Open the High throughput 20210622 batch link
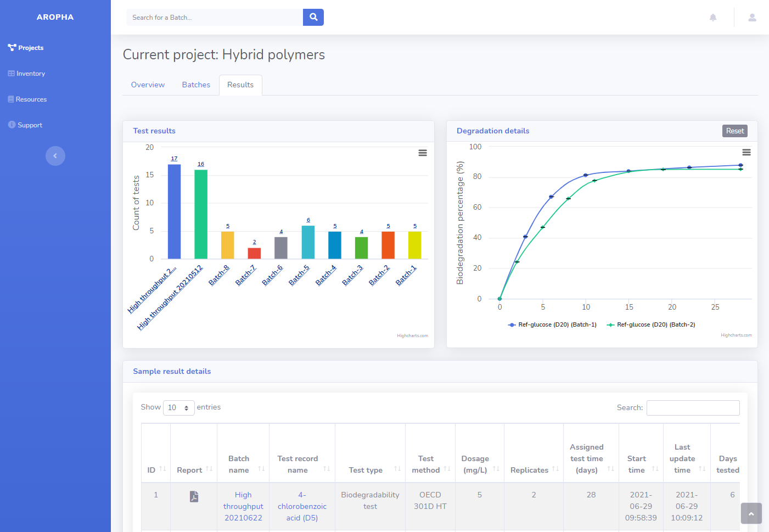The image size is (769, 532). pyautogui.click(x=243, y=506)
